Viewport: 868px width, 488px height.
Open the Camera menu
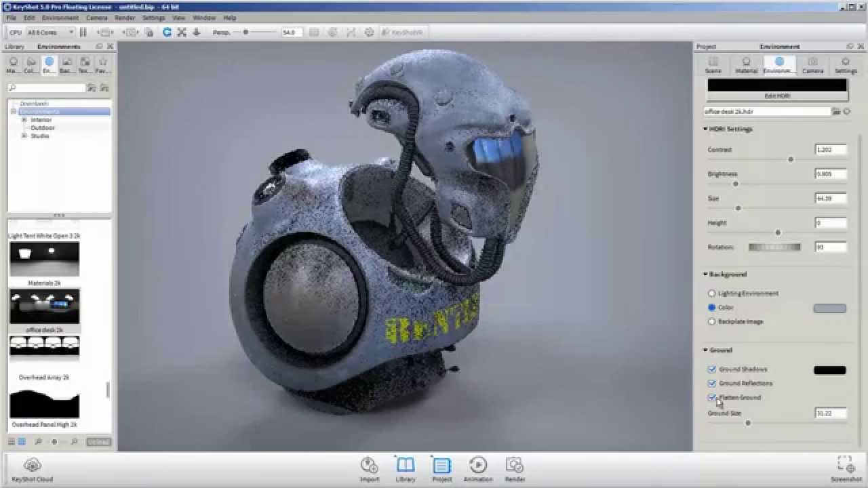96,18
